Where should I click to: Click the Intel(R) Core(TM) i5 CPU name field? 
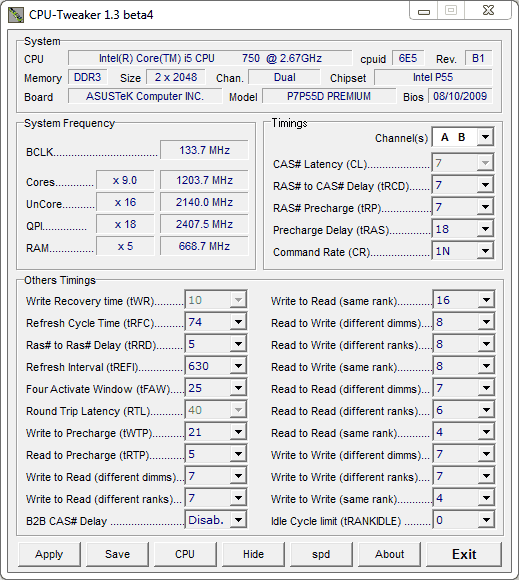tap(210, 58)
